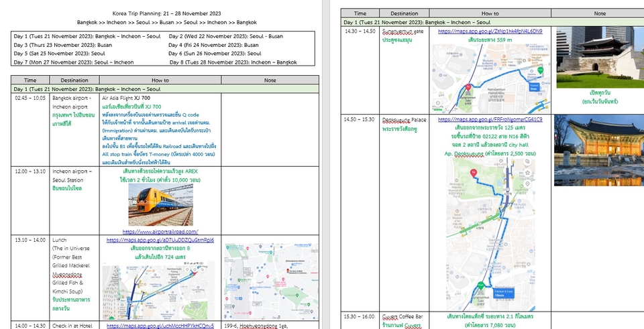Select the Sungnyemun gate route map
This screenshot has height=329, width=644.
coord(490,79)
